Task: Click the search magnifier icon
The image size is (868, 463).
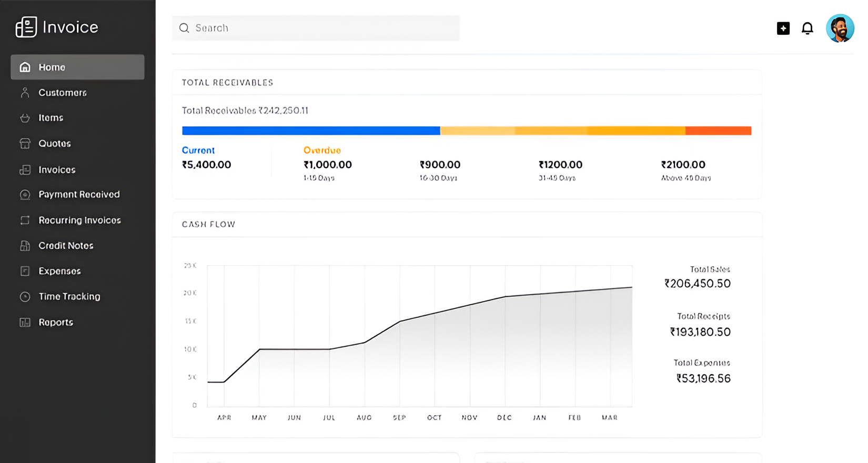Action: point(184,28)
